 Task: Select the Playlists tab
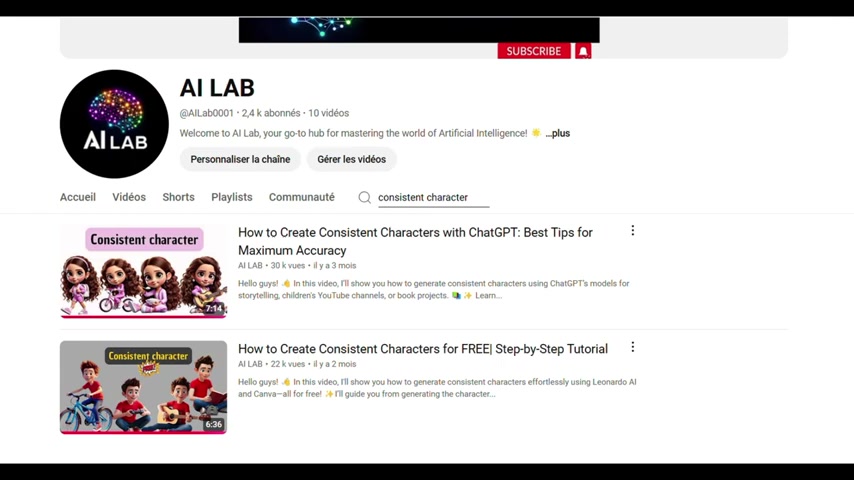point(231,197)
